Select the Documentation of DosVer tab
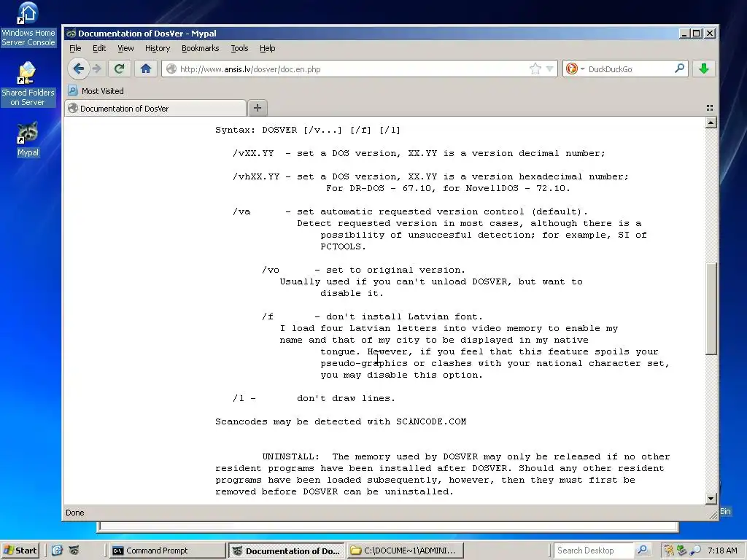The width and height of the screenshot is (747, 560). tap(155, 109)
